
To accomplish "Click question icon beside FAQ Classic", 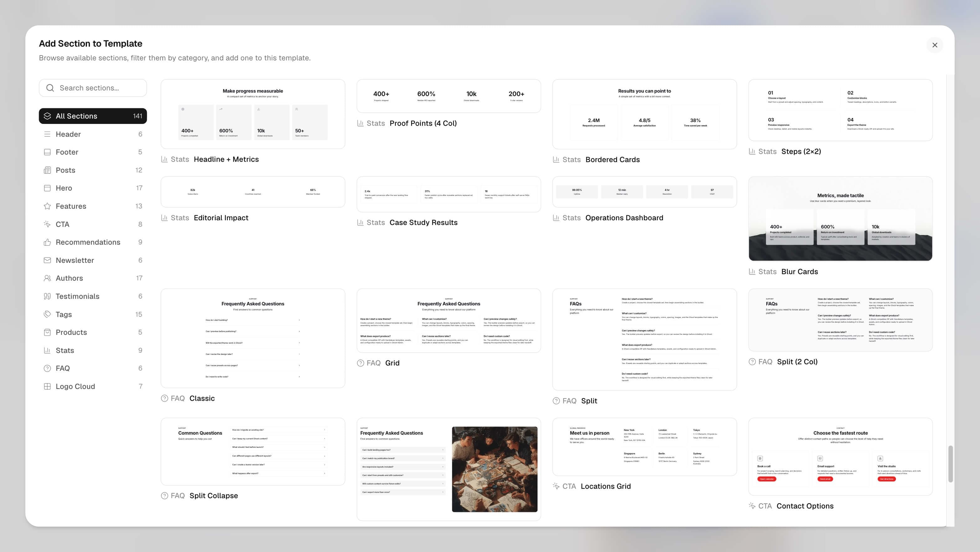I will (164, 398).
